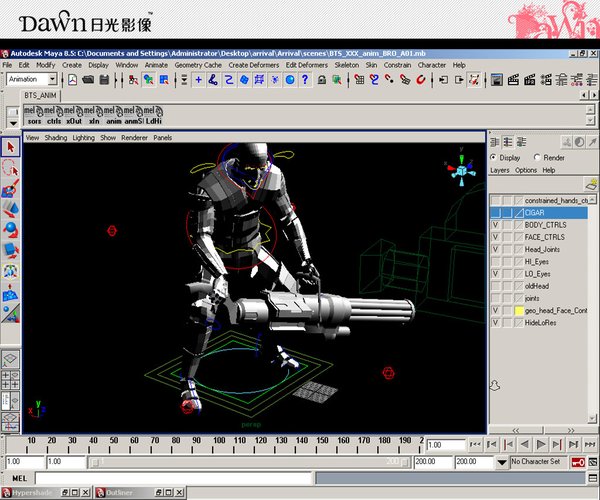Open the viewport Shading menu
600x500 pixels.
tap(56, 137)
